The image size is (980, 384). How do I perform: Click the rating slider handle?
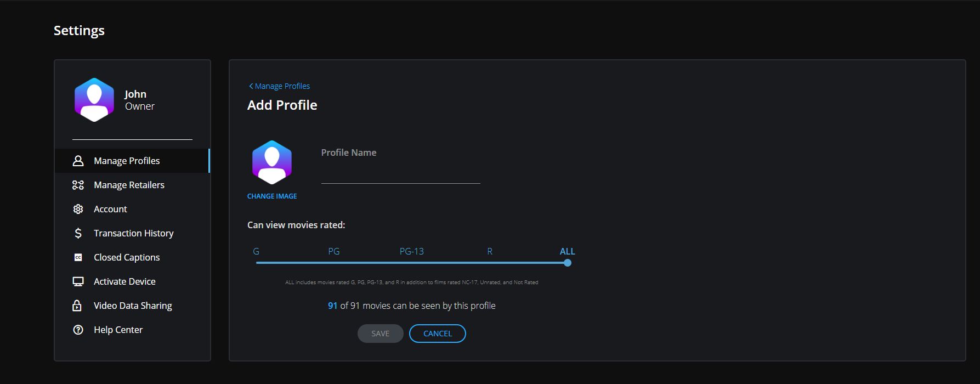568,263
